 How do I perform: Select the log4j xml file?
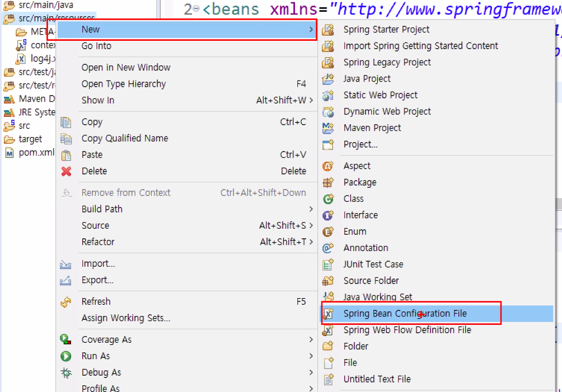click(x=43, y=58)
